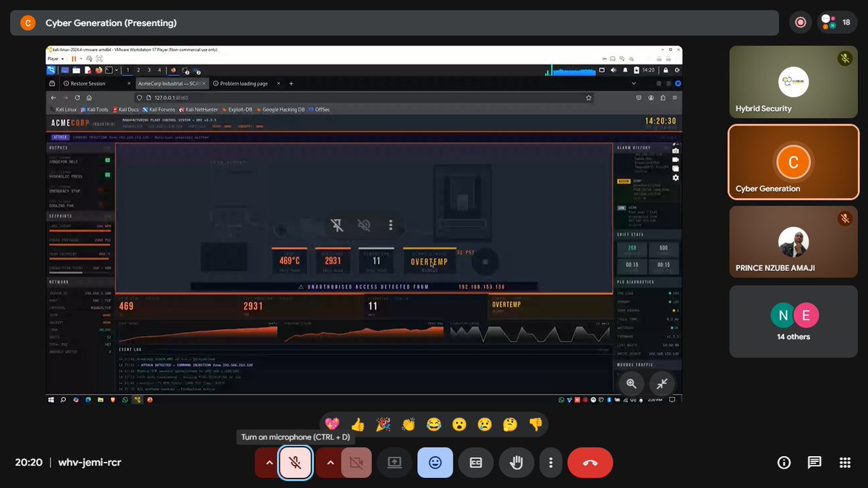This screenshot has width=868, height=488.
Task: Click the recording indicator icon
Action: 800,22
